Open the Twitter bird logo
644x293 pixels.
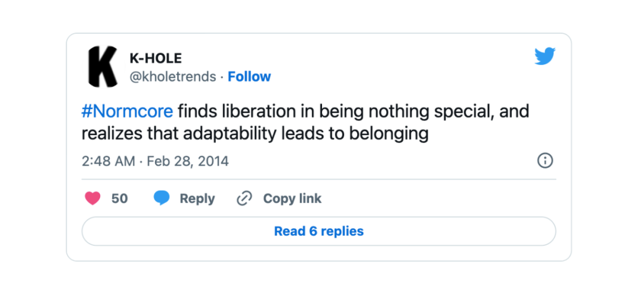click(x=544, y=56)
